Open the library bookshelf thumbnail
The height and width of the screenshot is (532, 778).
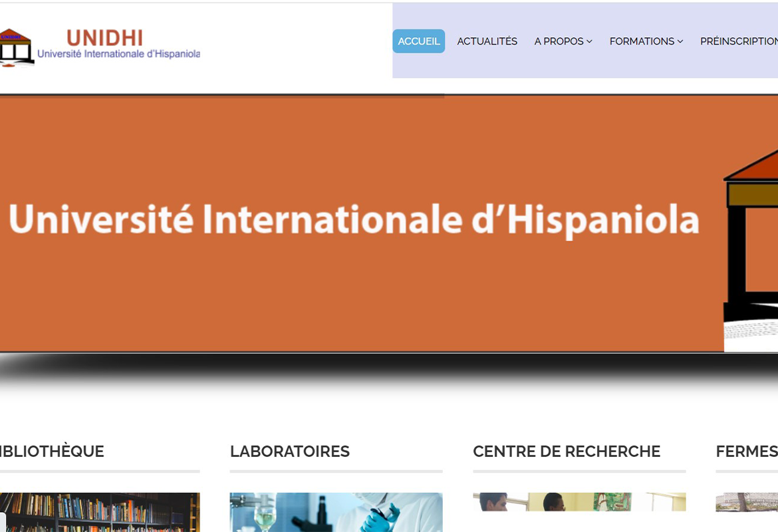point(100,512)
